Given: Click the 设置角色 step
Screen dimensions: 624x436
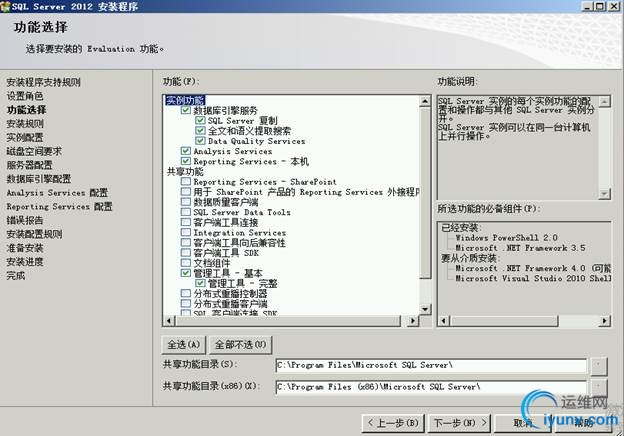Looking at the screenshot, I should 25,96.
